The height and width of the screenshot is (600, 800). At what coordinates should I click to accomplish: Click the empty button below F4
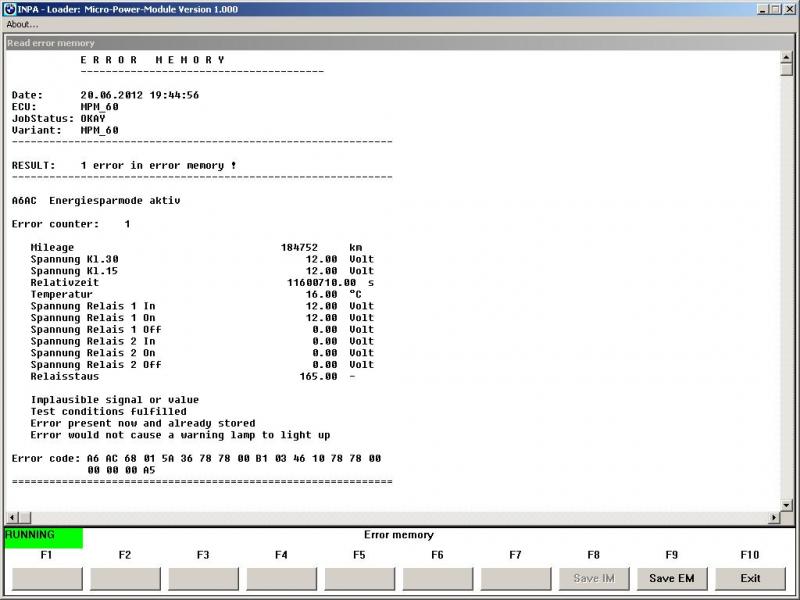[281, 578]
